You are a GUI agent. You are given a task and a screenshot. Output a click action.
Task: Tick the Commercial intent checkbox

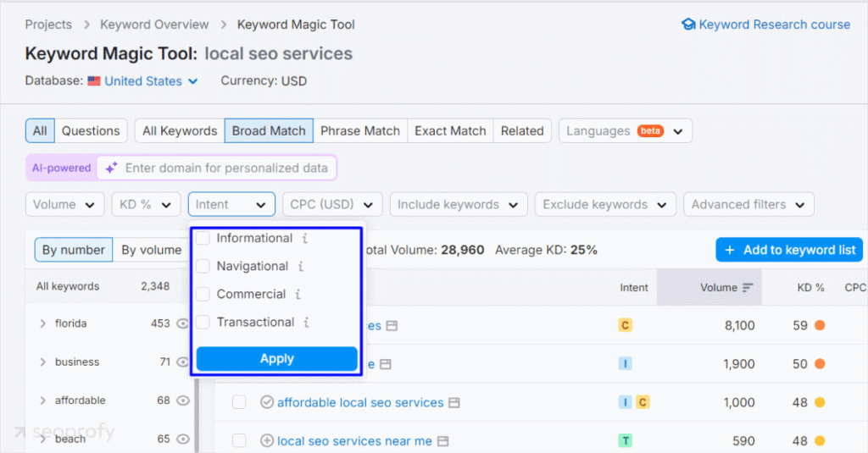(203, 295)
